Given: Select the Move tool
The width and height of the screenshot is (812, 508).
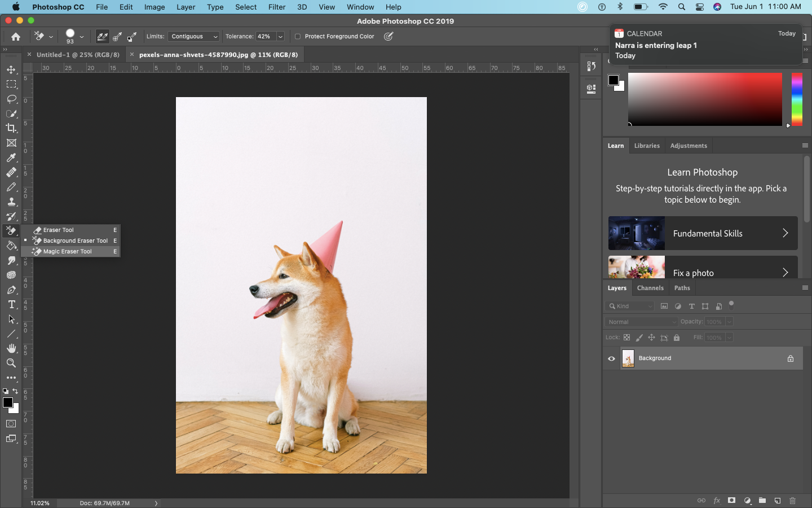Looking at the screenshot, I should pyautogui.click(x=11, y=69).
